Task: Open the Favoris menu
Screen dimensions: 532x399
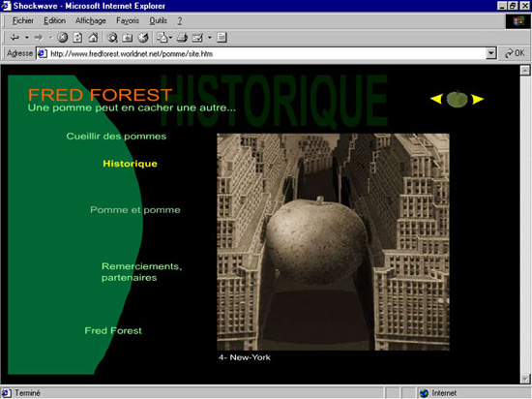Action: click(128, 20)
